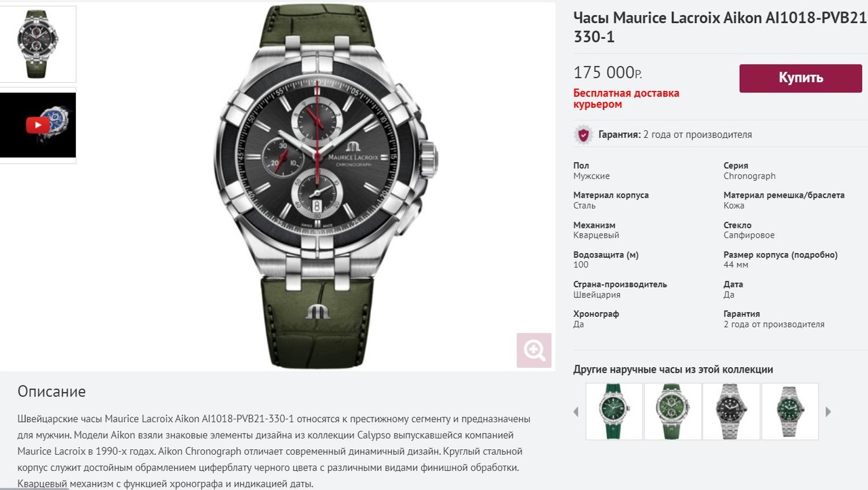Click the Мужские gender value

click(x=591, y=176)
